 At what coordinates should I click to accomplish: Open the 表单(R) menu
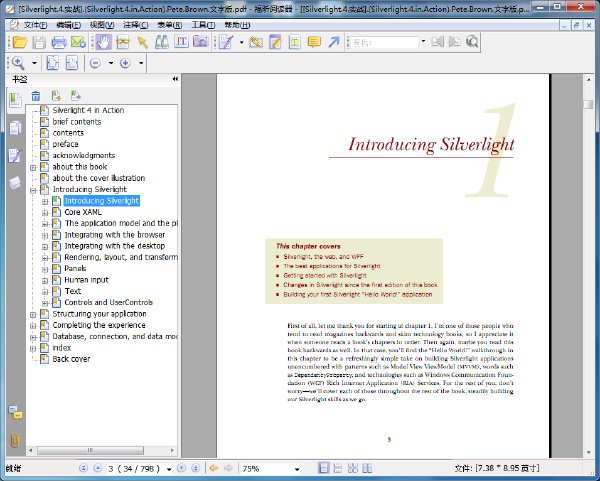pyautogui.click(x=170, y=25)
